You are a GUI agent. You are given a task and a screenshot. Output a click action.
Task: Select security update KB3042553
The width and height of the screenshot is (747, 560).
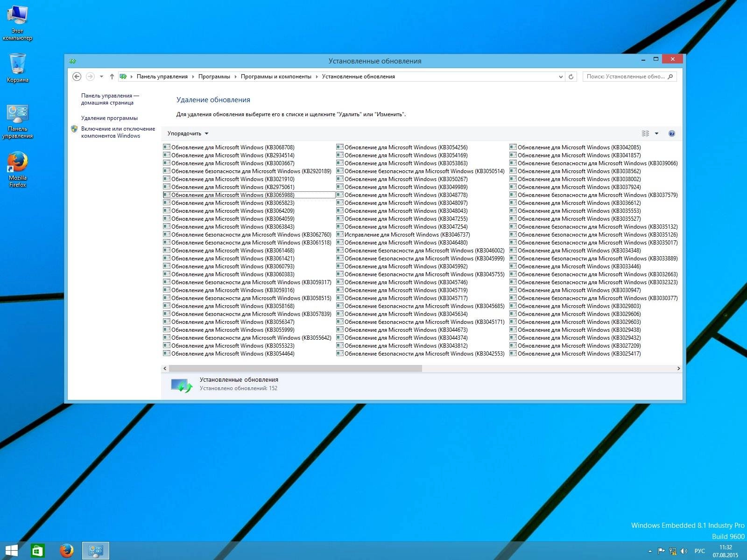coord(420,354)
